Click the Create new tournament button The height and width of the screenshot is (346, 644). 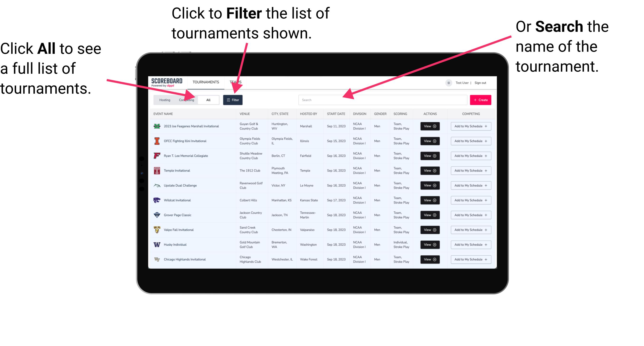point(480,100)
